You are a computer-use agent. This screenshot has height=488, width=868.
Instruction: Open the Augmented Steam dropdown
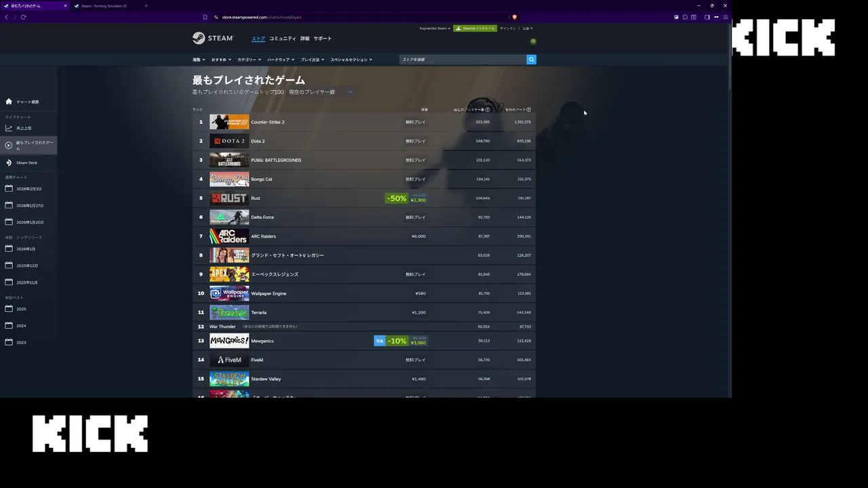[435, 28]
